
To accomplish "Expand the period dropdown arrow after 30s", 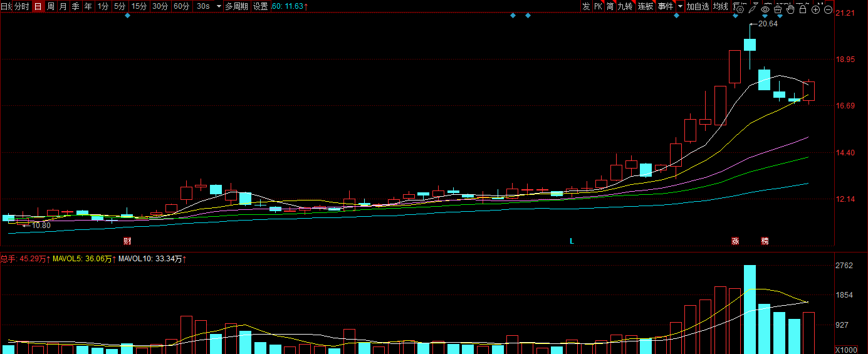I will click(219, 6).
